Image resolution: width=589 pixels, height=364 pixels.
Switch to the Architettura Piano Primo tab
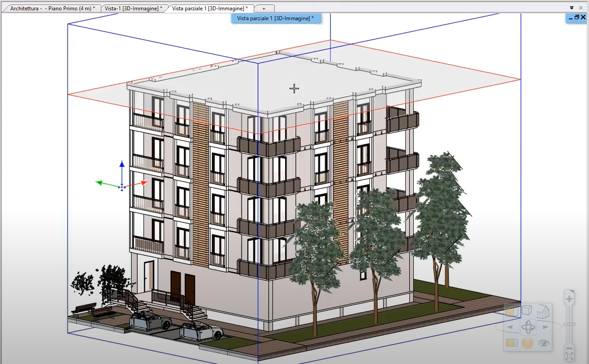click(x=52, y=8)
